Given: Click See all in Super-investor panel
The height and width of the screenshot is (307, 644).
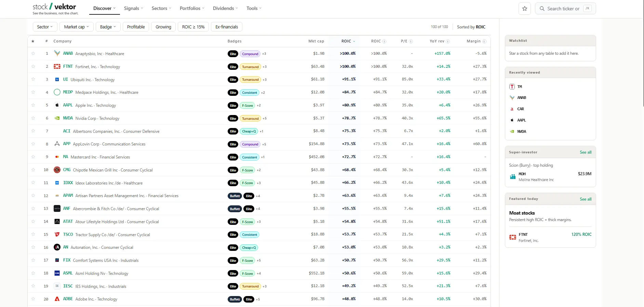Looking at the screenshot, I should 586,152.
